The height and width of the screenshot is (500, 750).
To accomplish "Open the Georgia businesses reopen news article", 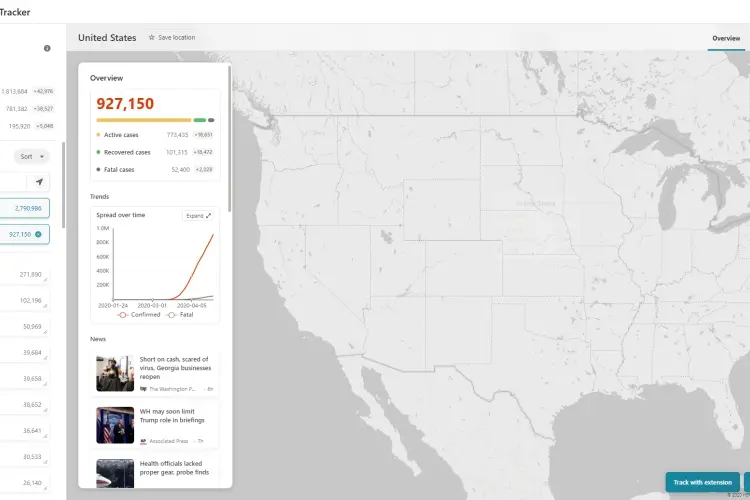I will click(155, 373).
